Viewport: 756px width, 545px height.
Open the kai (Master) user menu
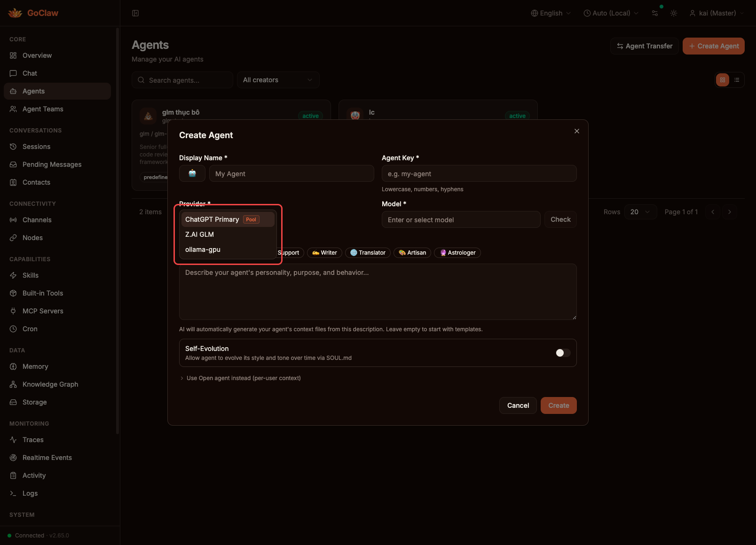coord(717,13)
